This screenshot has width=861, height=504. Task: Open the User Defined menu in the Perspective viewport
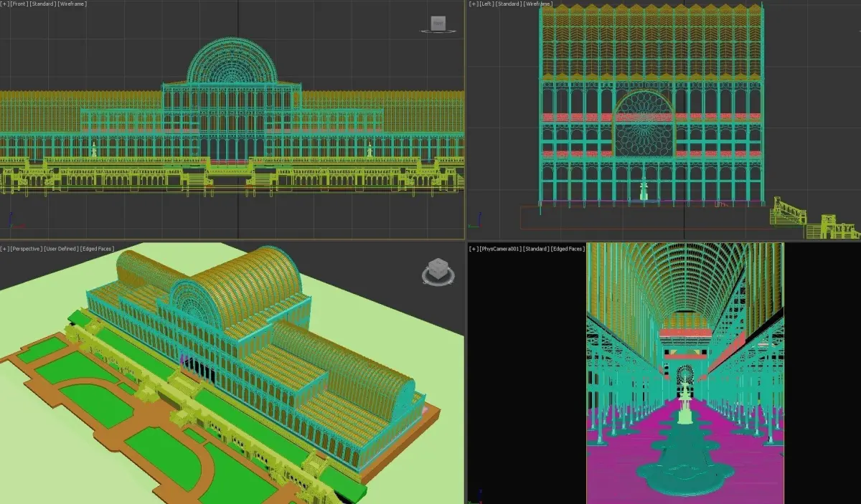pos(62,249)
